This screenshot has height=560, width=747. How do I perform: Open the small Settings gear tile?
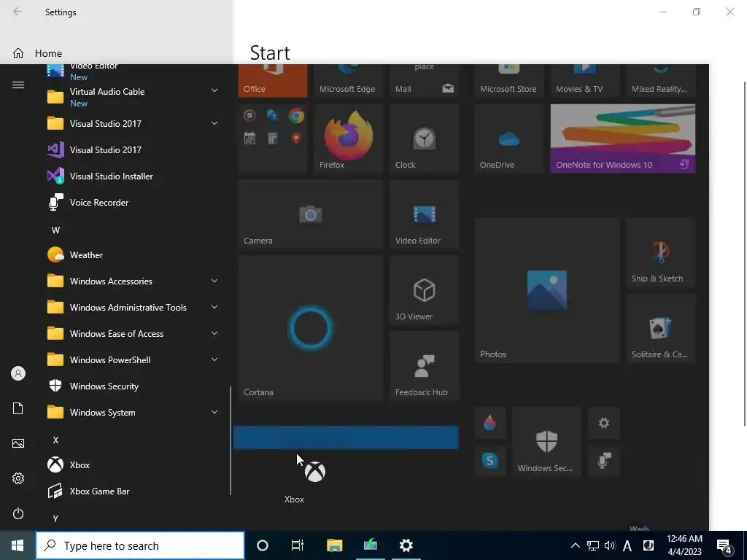[x=603, y=423]
